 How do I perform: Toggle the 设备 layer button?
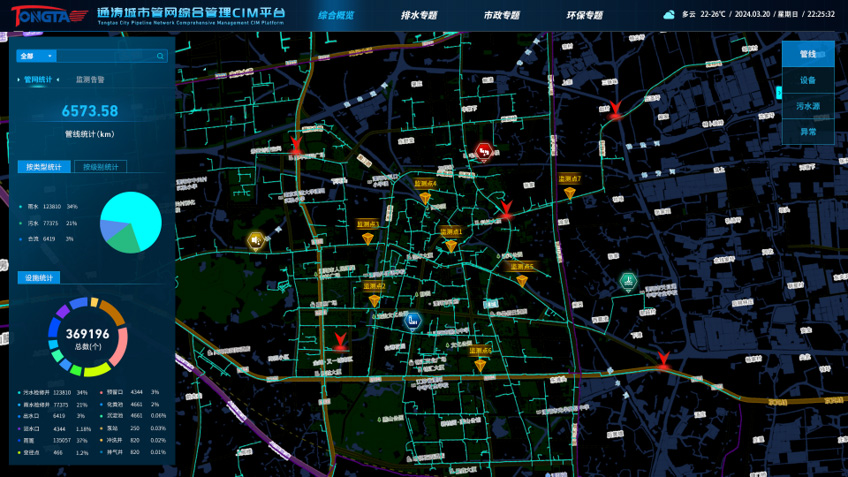point(808,80)
